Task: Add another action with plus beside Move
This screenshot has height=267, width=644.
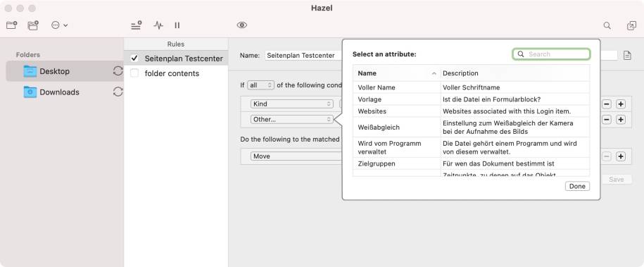Action: tap(621, 156)
